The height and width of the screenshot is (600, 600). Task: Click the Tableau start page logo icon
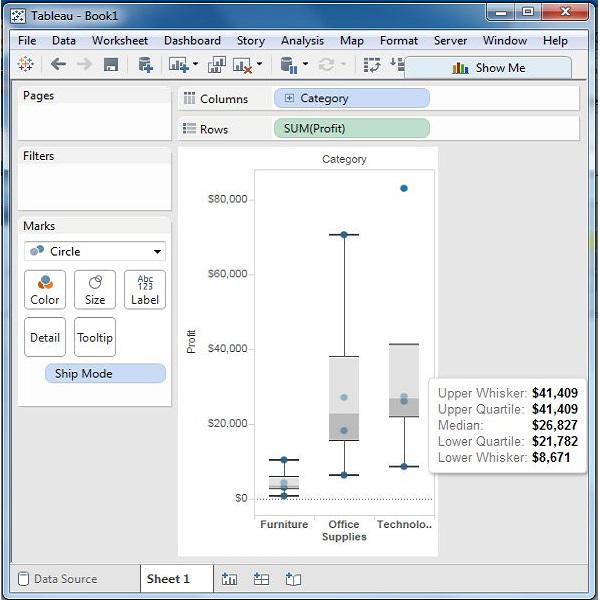tap(25, 64)
